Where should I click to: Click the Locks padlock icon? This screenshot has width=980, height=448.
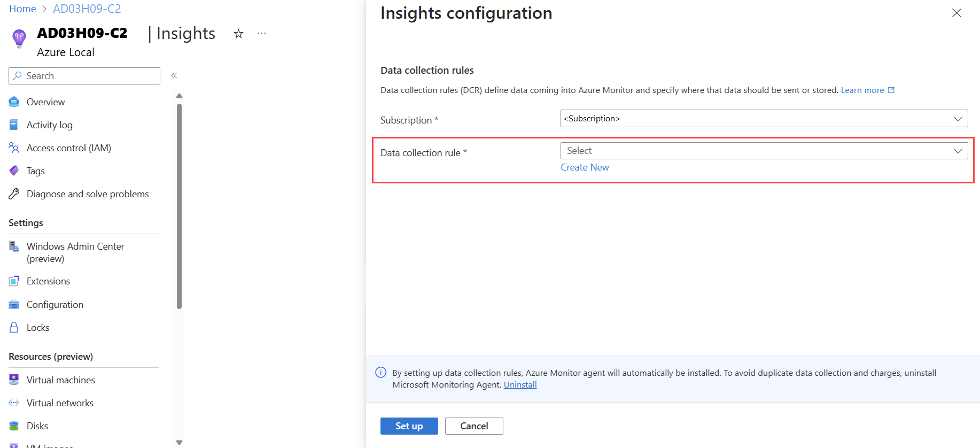pos(14,328)
